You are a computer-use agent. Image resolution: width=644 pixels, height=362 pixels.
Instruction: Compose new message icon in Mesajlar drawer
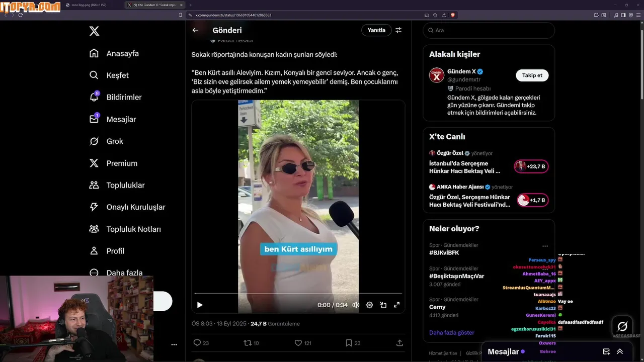[606, 351]
